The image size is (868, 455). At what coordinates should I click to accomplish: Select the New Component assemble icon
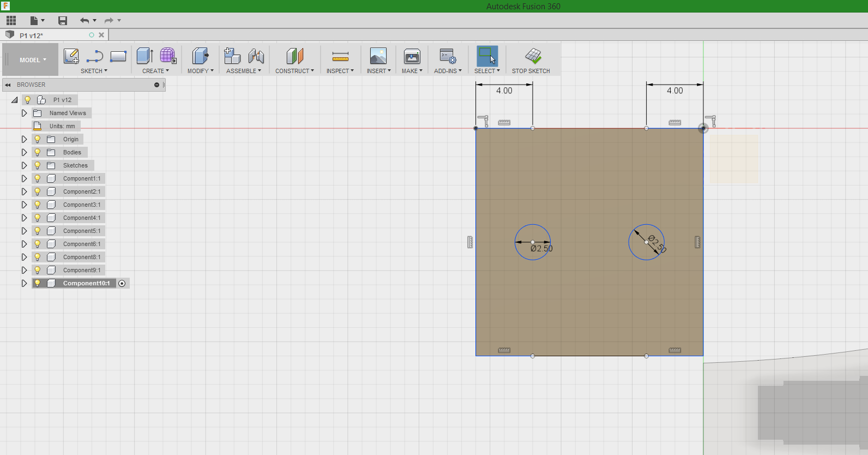(232, 56)
